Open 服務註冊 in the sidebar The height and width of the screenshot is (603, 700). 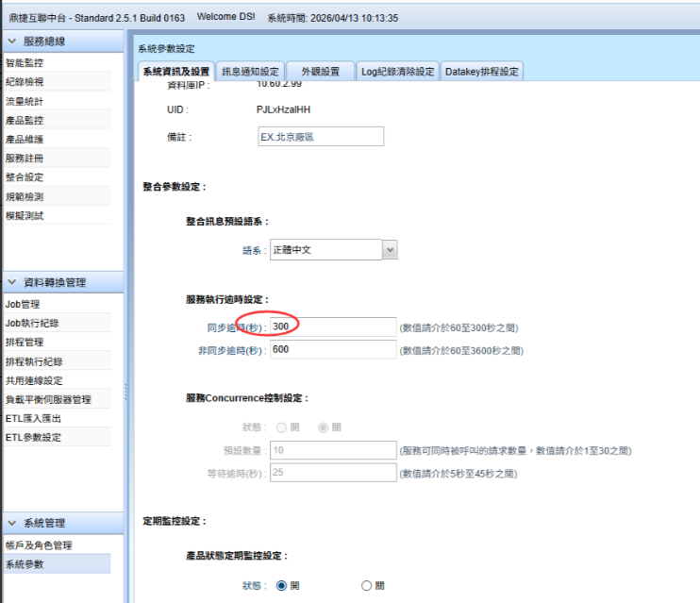25,159
